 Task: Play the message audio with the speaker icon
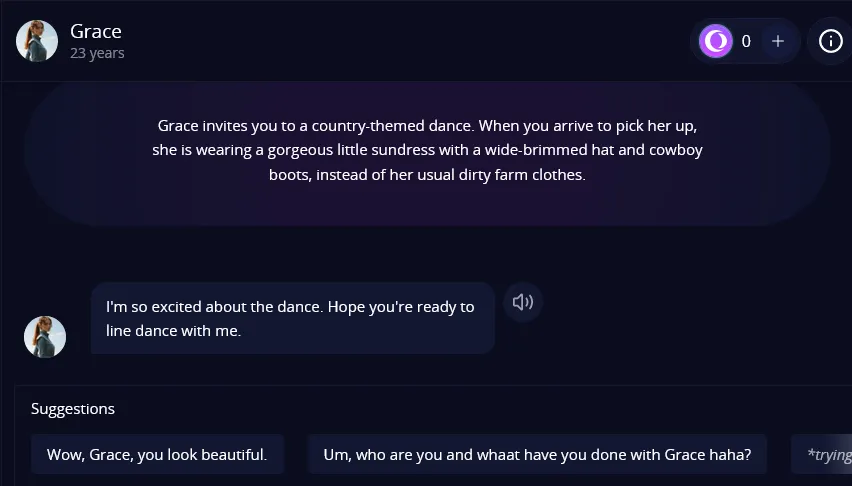pos(523,301)
